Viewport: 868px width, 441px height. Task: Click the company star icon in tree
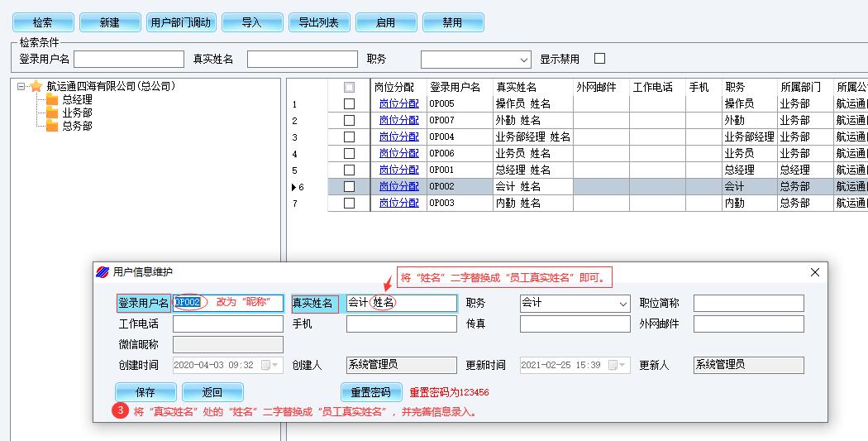coord(36,86)
